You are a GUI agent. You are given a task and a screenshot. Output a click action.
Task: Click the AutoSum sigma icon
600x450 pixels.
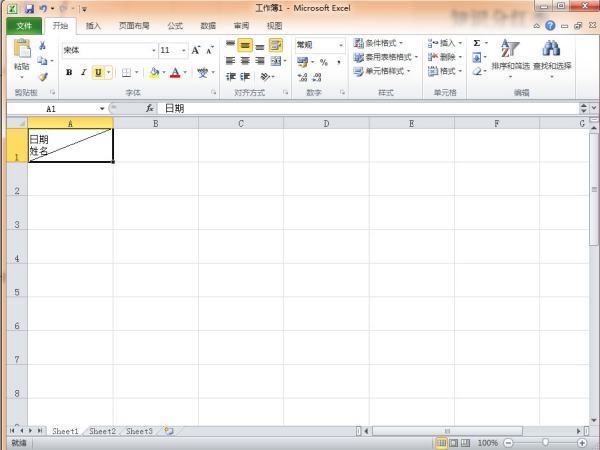pos(476,44)
